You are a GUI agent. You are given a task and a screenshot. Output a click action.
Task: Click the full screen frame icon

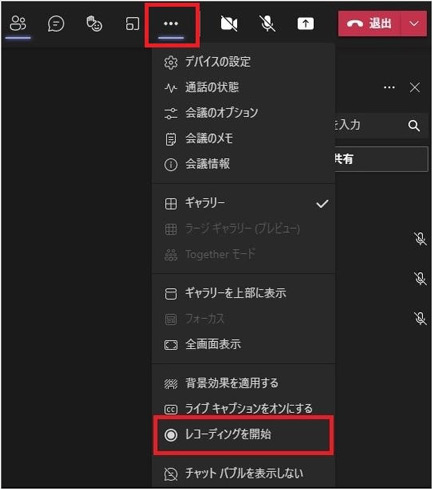tap(171, 345)
